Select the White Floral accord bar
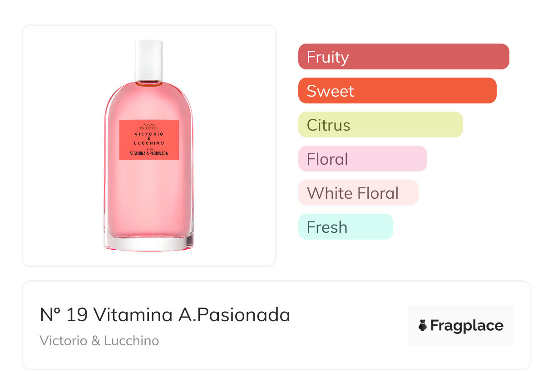This screenshot has height=392, width=553. pyautogui.click(x=358, y=193)
